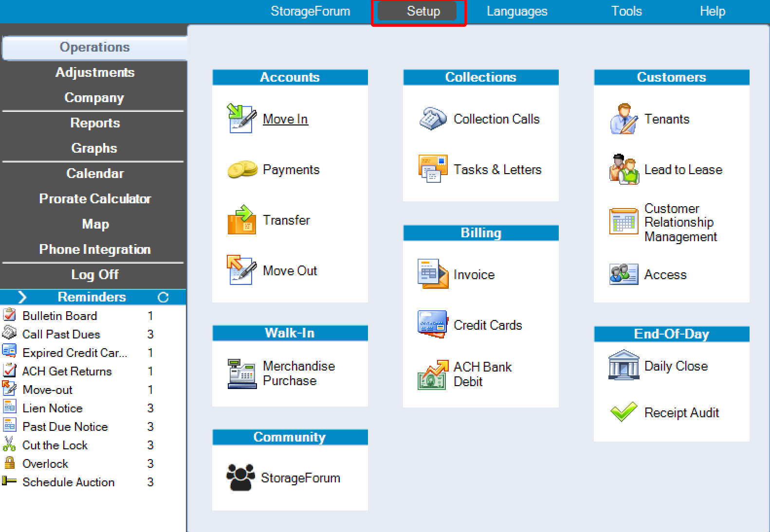Open the Prorate Calculator
The height and width of the screenshot is (532, 770).
[95, 199]
